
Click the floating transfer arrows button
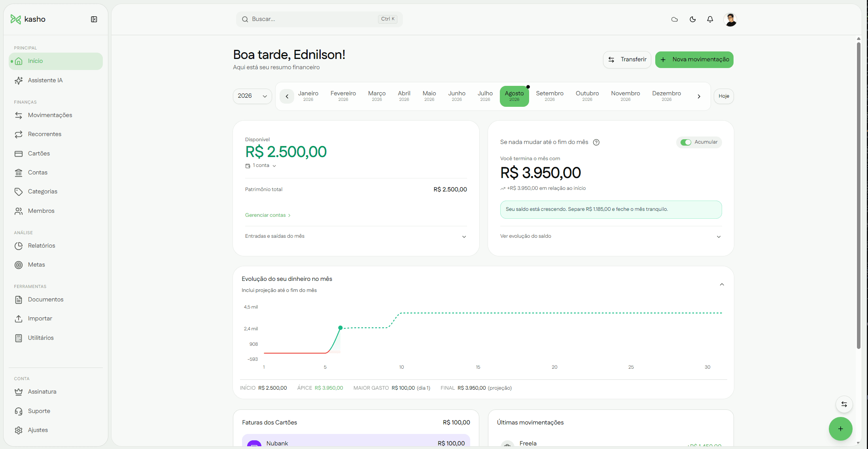pyautogui.click(x=844, y=404)
